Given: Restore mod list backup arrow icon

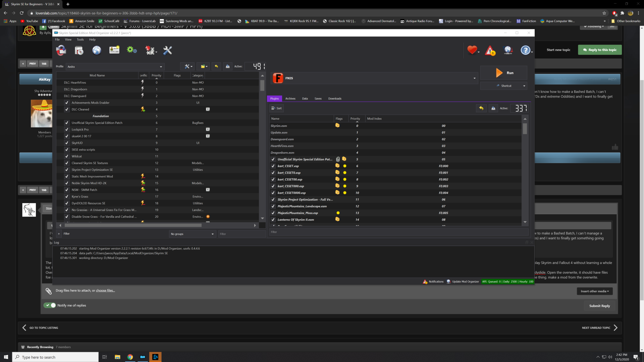Looking at the screenshot, I should (x=216, y=66).
